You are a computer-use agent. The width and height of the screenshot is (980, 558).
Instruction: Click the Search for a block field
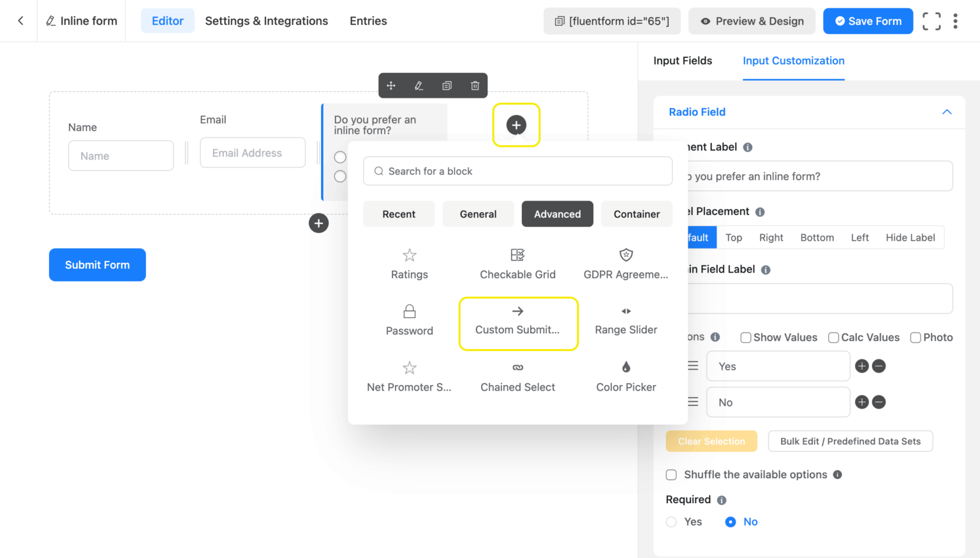pos(517,171)
